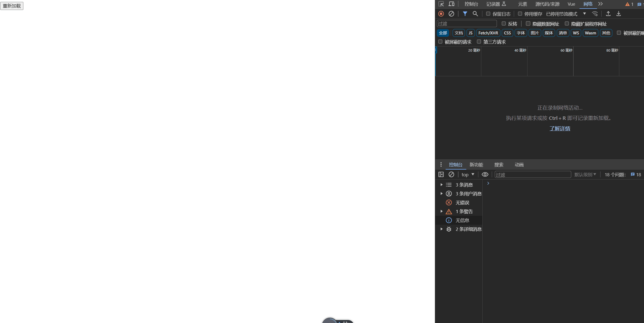Stop recording network log

[x=441, y=14]
